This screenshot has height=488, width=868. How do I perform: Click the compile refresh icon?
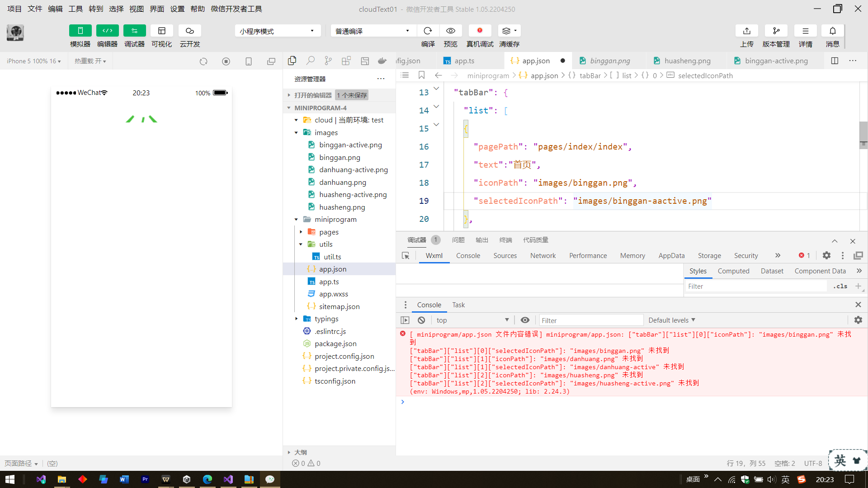pos(428,31)
